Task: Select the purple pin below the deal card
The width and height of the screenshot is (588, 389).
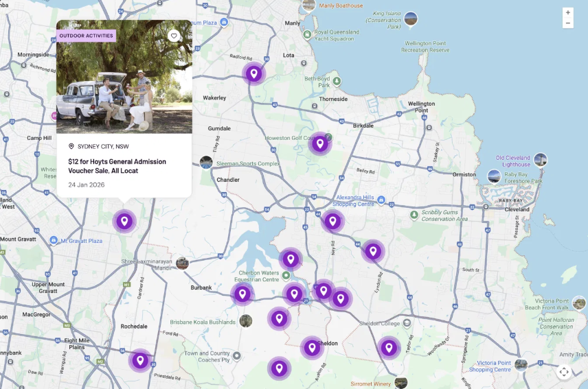Action: [124, 222]
